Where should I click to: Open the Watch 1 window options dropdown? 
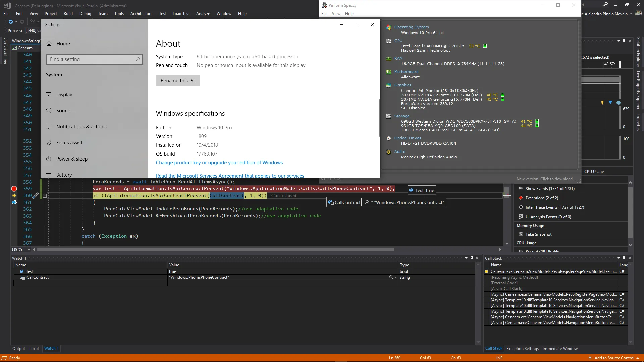(x=466, y=258)
